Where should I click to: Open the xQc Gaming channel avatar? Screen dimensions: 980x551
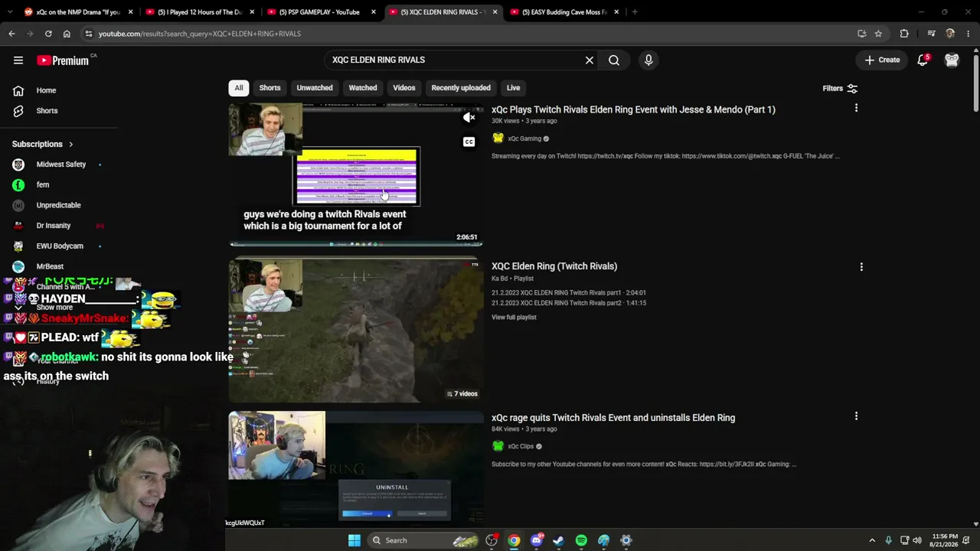pyautogui.click(x=498, y=139)
